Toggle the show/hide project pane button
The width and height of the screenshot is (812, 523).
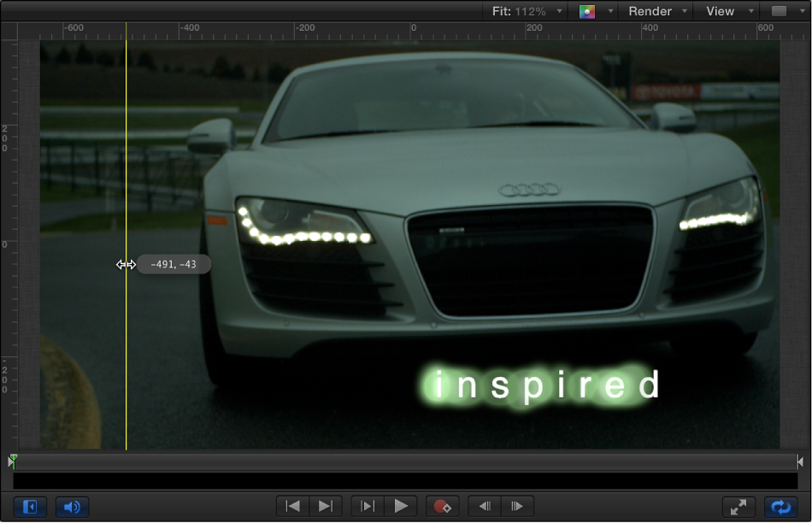30,507
